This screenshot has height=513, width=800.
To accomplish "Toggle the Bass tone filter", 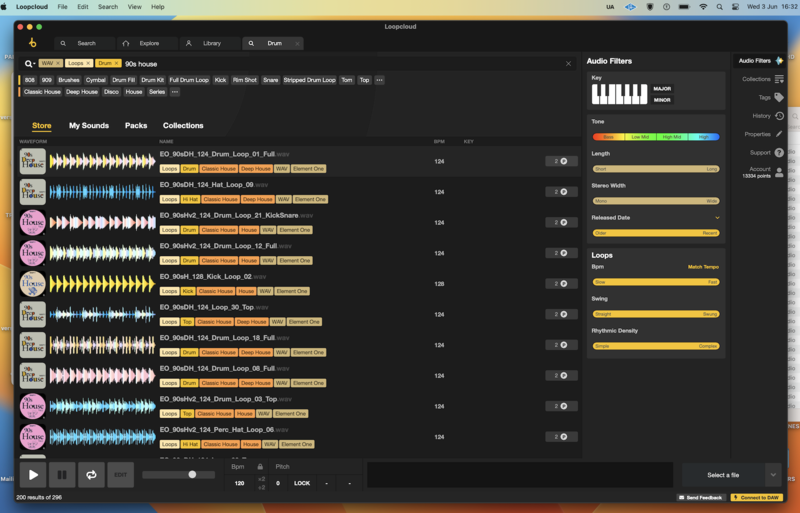I will pyautogui.click(x=608, y=137).
